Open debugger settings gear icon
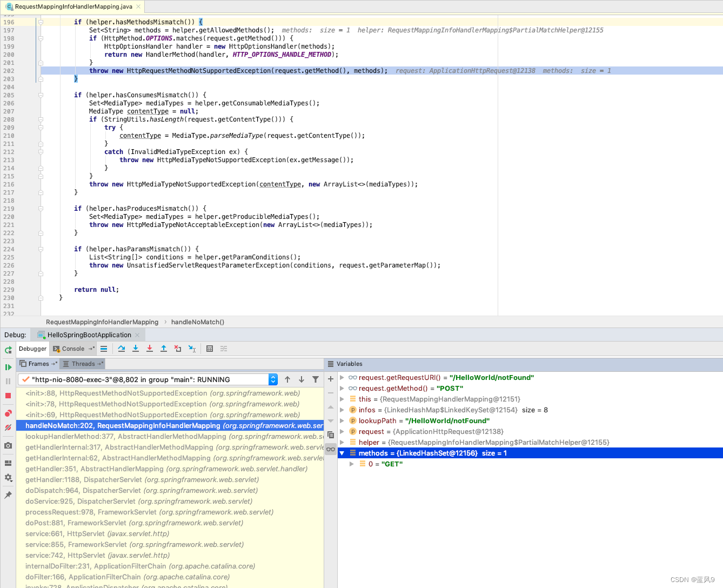Viewport: 723px width, 588px height. click(8, 478)
